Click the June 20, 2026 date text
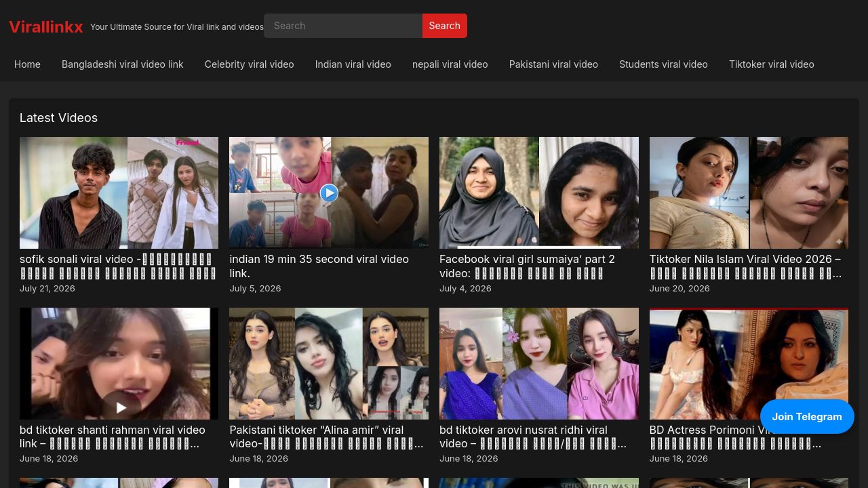The image size is (868, 488). point(679,288)
